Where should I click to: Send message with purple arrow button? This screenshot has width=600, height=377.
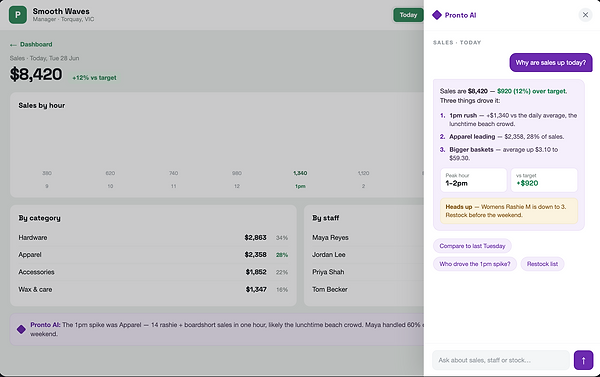pos(583,360)
